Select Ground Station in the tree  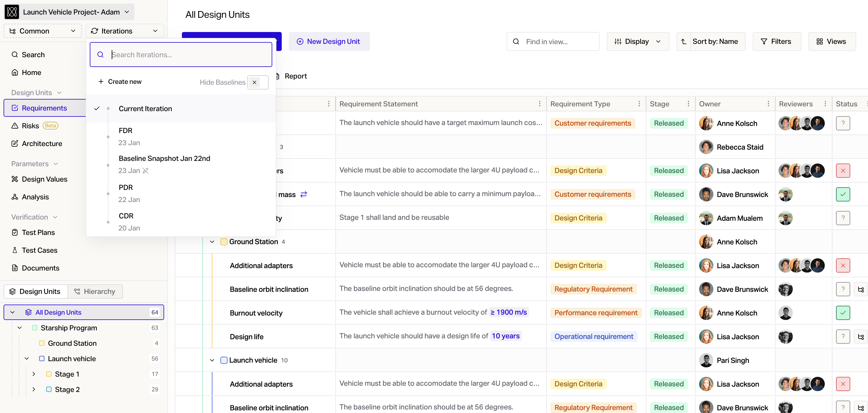(72, 343)
